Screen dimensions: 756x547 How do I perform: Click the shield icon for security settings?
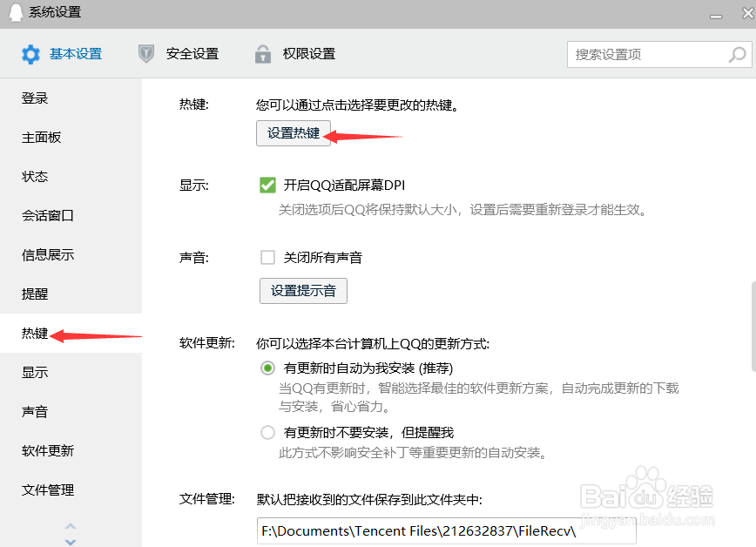tap(145, 53)
